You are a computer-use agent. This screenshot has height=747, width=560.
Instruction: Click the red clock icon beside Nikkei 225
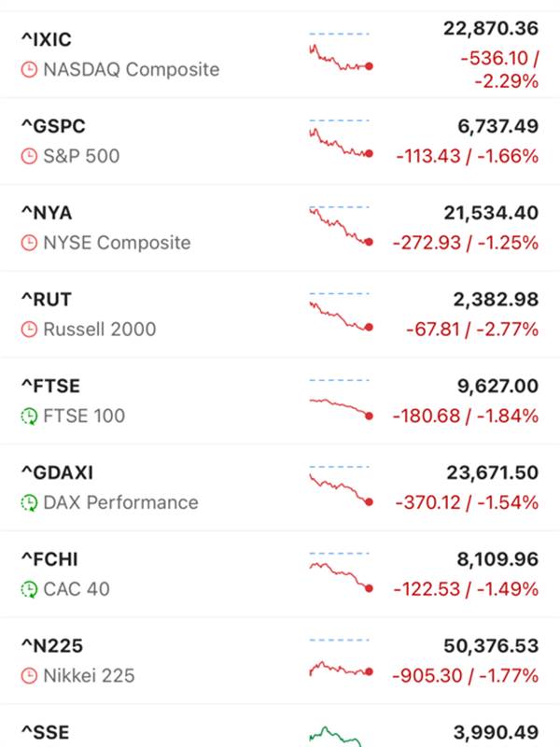click(x=30, y=676)
